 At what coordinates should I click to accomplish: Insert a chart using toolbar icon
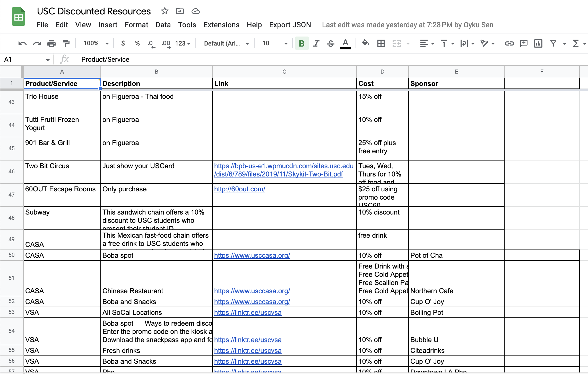coord(538,43)
